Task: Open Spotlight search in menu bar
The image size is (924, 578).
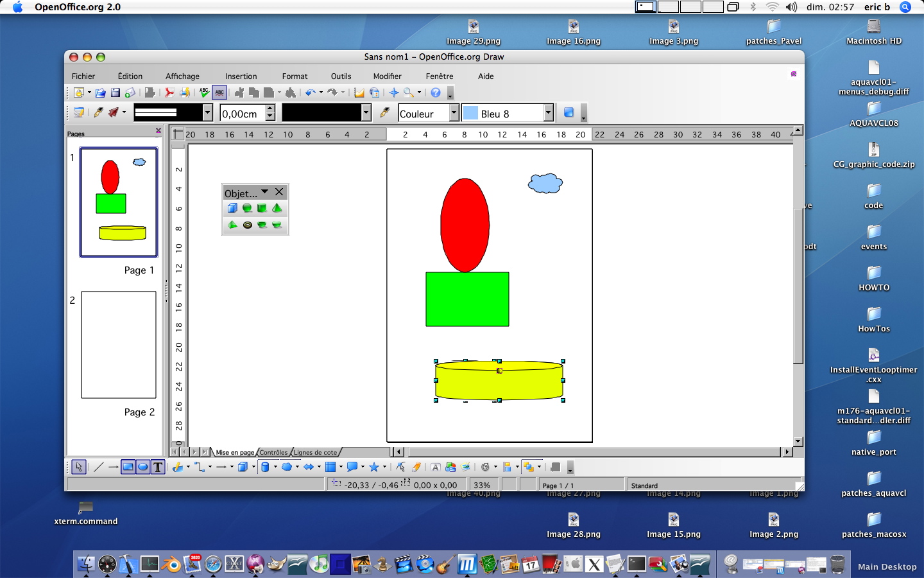Action: 905,7
